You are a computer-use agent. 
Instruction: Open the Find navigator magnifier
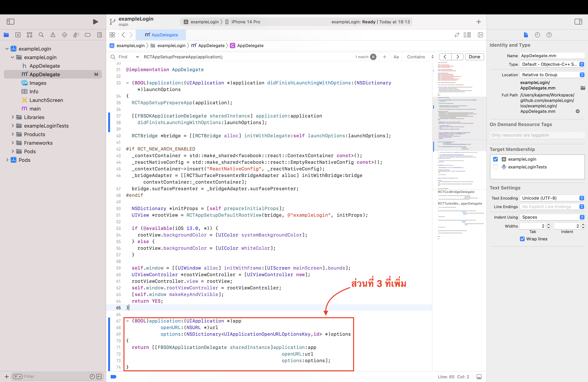[41, 35]
